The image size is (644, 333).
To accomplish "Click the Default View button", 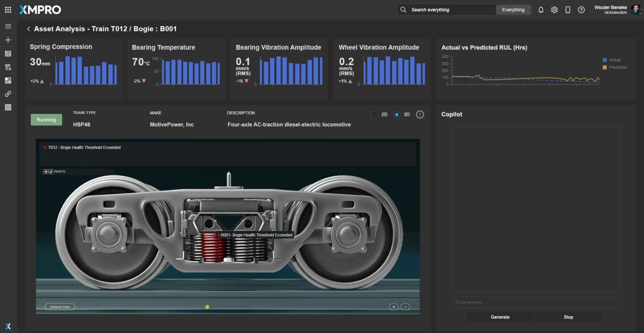I will (60, 307).
